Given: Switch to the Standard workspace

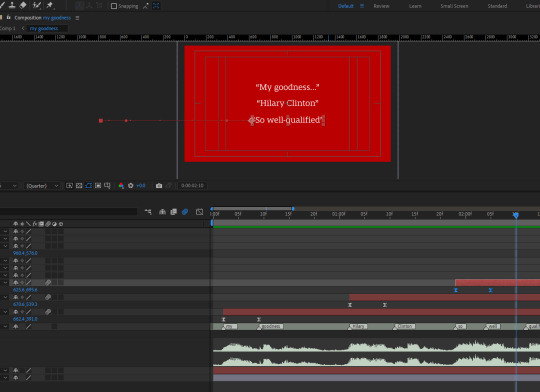Looking at the screenshot, I should coord(497,6).
